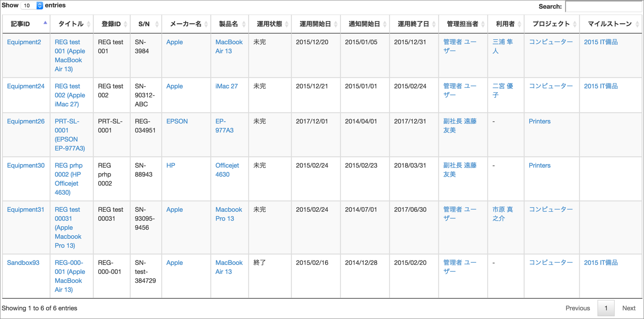This screenshot has width=644, height=319.
Task: Select end date 2018/03/31 cell
Action: (x=414, y=179)
